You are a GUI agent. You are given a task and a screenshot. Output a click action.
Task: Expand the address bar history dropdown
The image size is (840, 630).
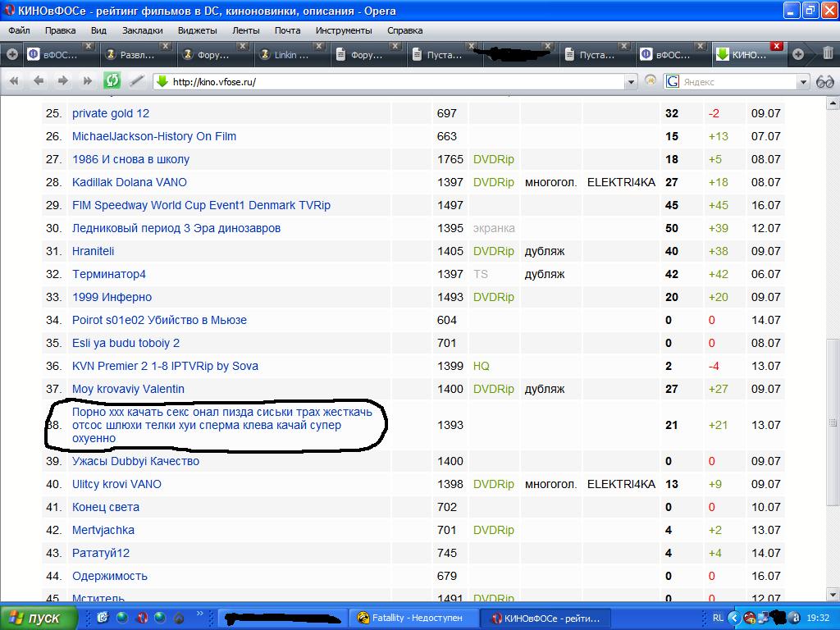point(631,82)
